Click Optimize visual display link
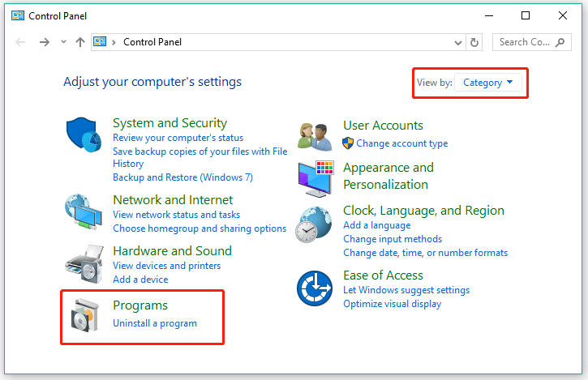This screenshot has width=588, height=380. click(x=393, y=304)
